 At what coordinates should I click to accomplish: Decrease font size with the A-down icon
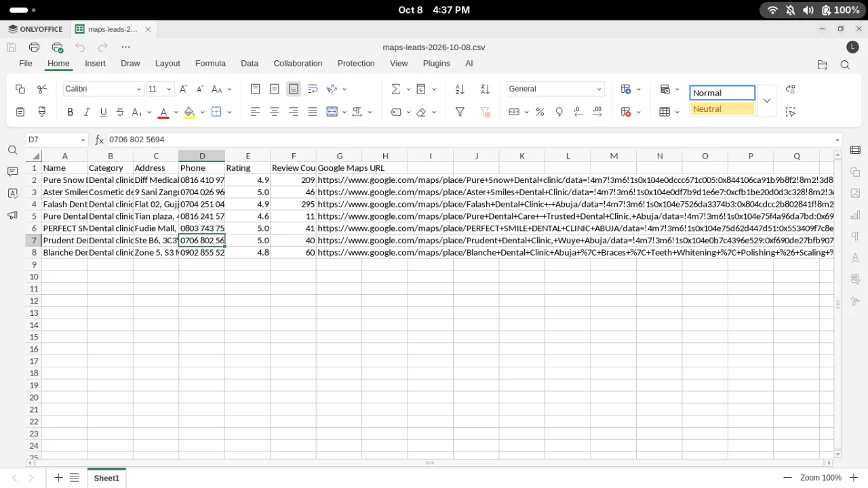click(200, 89)
